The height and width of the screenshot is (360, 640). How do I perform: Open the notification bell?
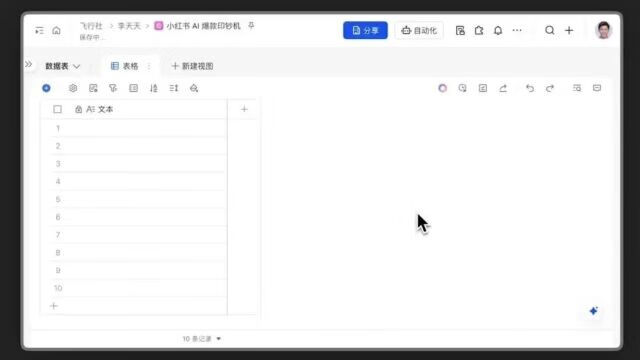tap(498, 30)
